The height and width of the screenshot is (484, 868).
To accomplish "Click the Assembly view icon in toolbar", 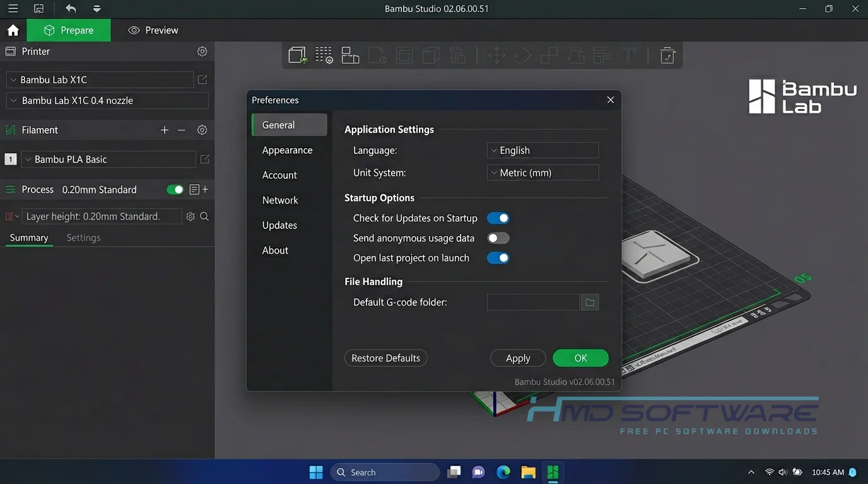I will point(667,55).
